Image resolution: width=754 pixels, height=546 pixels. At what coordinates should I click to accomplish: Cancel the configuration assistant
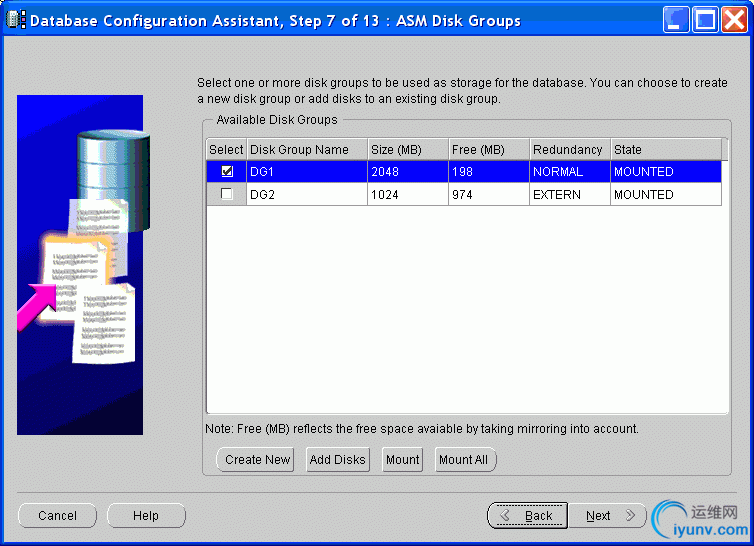coord(57,516)
